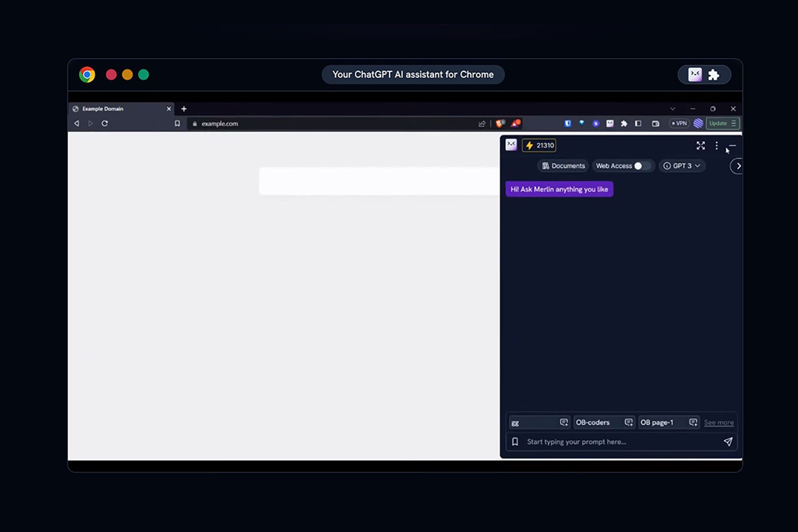
Task: Open the GPT 3 model dropdown
Action: [x=682, y=166]
